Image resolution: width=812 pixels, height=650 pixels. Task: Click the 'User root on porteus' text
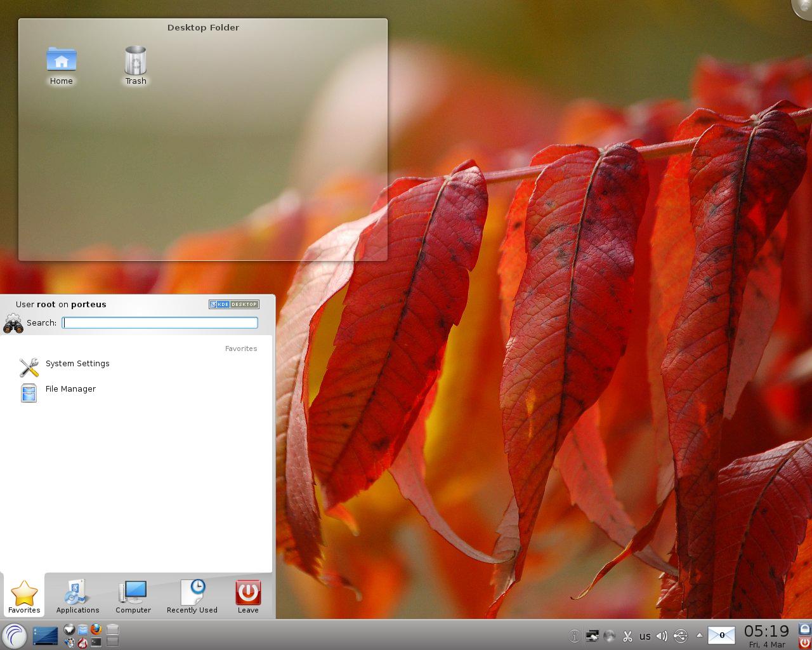(x=61, y=305)
